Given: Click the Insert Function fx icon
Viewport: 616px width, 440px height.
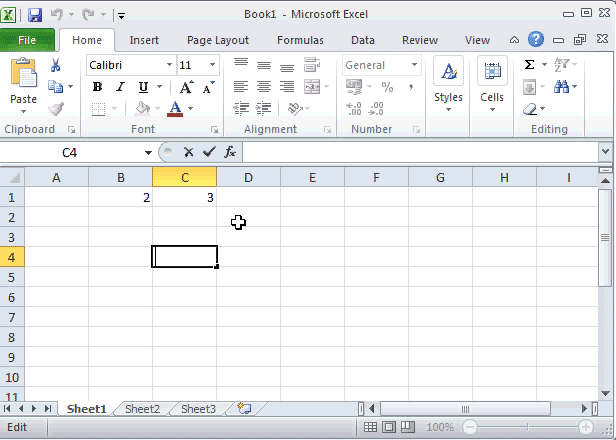Looking at the screenshot, I should pos(230,152).
